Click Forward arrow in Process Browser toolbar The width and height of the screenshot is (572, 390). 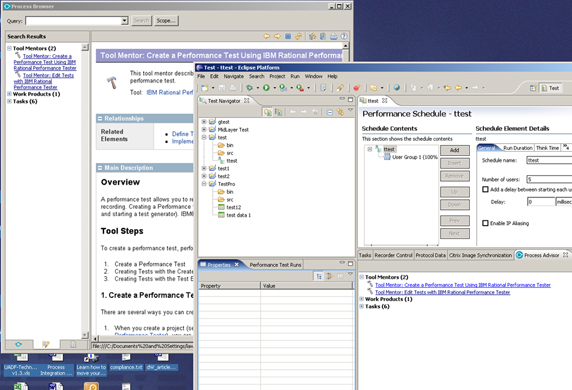(277, 36)
